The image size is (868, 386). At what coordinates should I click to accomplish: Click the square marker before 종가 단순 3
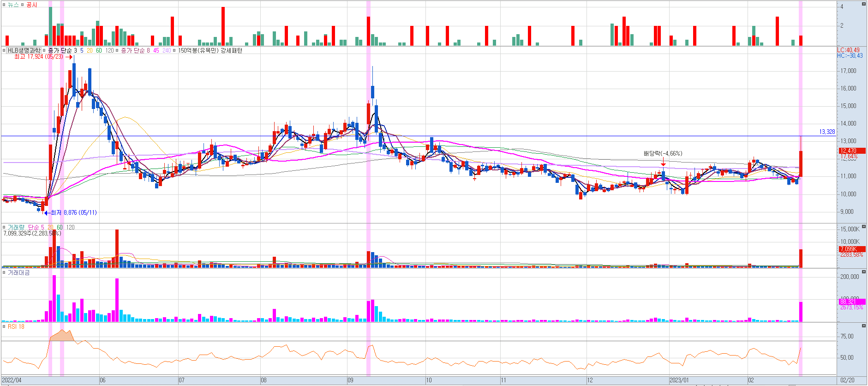(x=44, y=50)
